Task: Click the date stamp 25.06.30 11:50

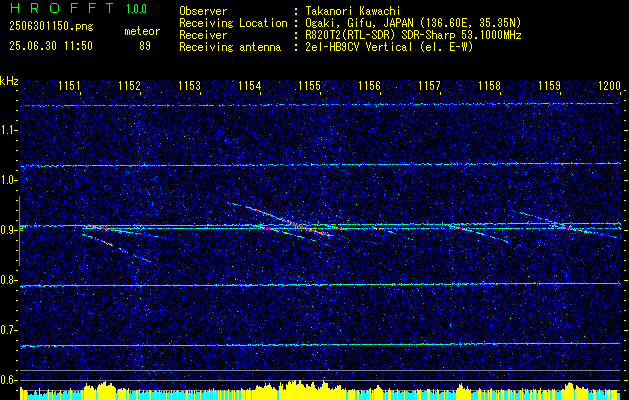Action: coord(51,46)
